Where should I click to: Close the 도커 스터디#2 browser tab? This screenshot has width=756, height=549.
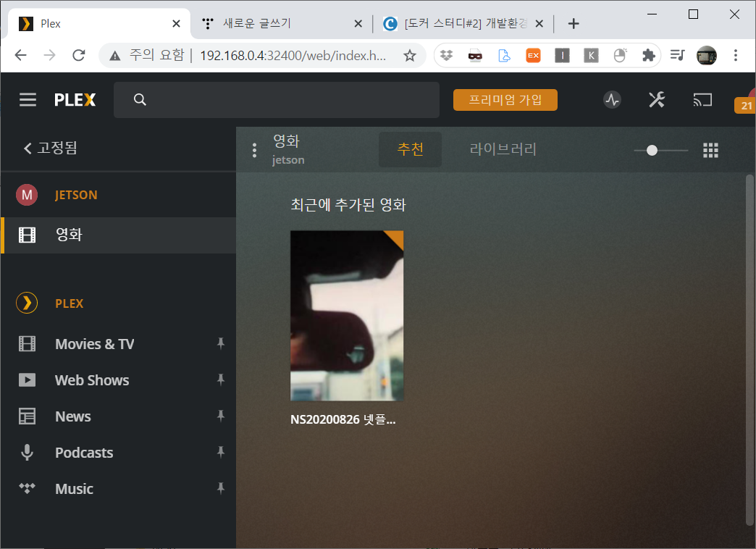tap(539, 24)
